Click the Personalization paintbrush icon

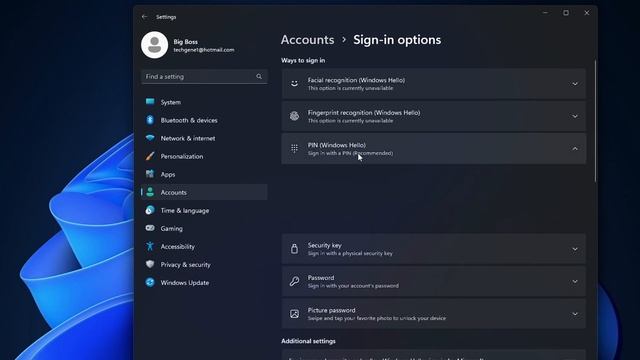click(x=150, y=156)
